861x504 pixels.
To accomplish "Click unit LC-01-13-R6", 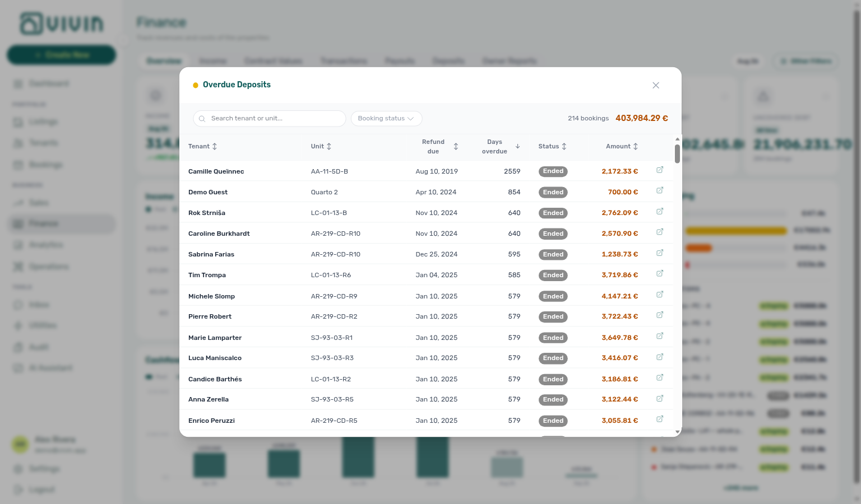I will (331, 275).
